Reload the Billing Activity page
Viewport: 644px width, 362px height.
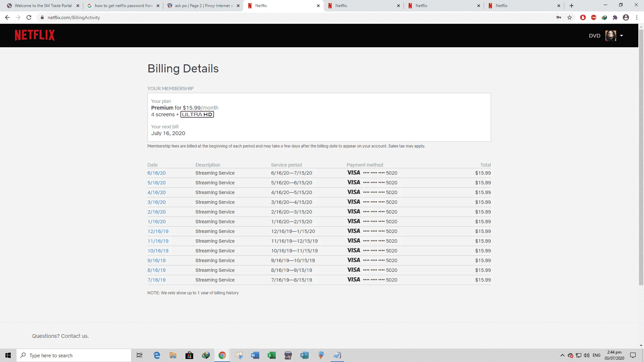pos(29,17)
